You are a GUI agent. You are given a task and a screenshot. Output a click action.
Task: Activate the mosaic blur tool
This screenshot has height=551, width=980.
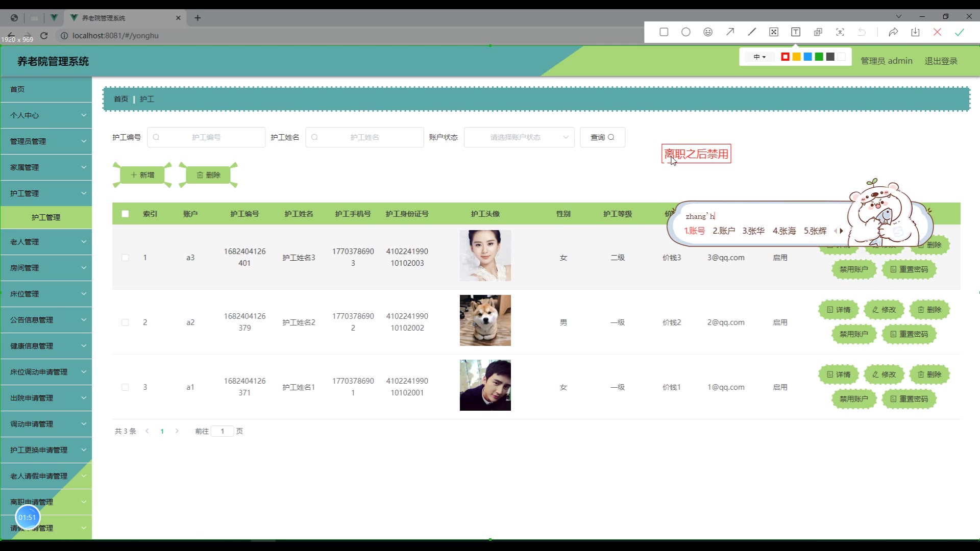774,32
